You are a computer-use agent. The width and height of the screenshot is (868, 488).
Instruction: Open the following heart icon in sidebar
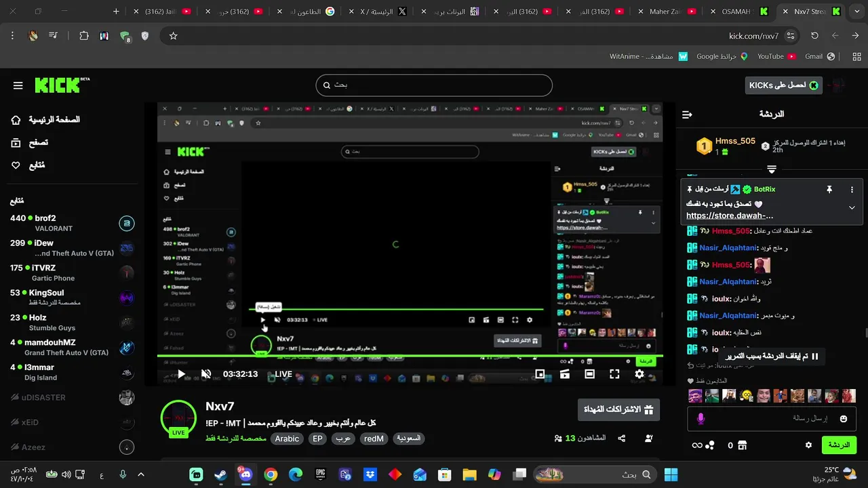click(x=16, y=165)
